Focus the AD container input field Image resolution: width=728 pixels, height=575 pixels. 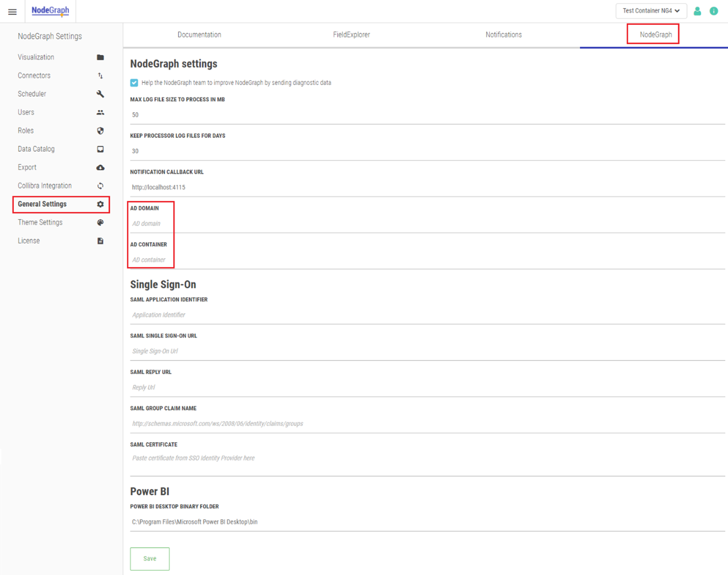[x=427, y=260]
